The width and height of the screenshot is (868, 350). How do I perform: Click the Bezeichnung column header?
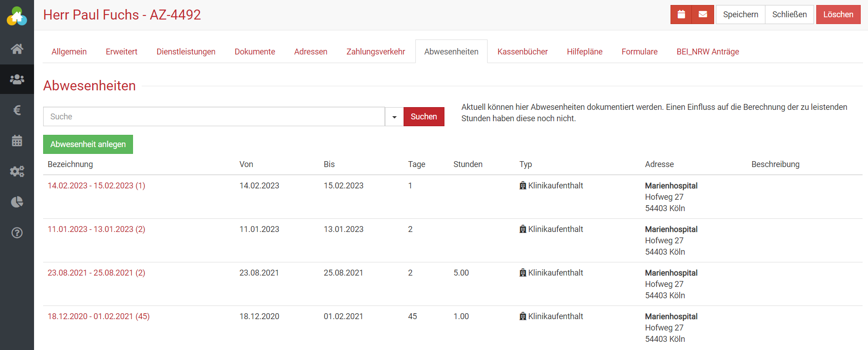click(x=70, y=164)
